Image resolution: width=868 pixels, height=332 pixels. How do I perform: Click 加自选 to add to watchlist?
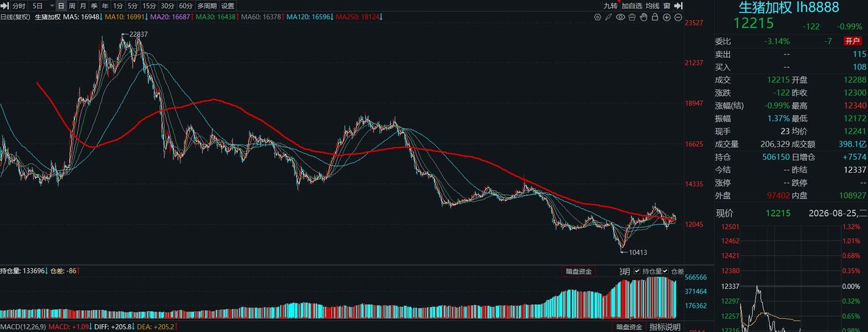[632, 5]
